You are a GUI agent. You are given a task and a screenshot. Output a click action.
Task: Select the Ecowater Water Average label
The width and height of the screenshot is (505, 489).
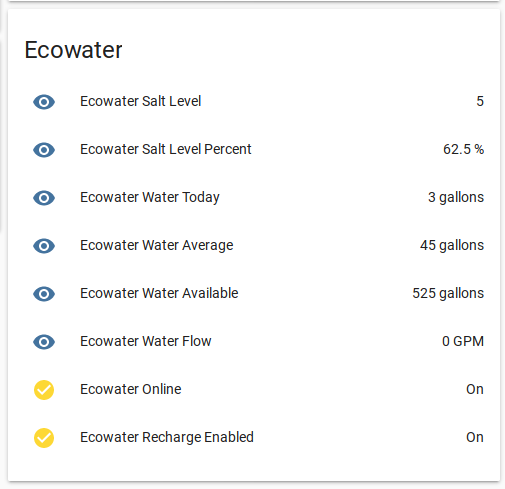click(157, 246)
